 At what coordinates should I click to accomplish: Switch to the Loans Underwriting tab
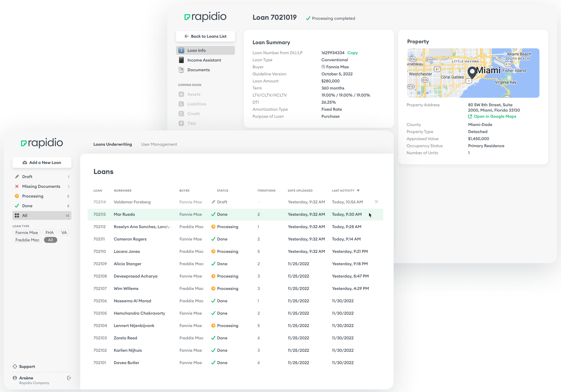113,144
